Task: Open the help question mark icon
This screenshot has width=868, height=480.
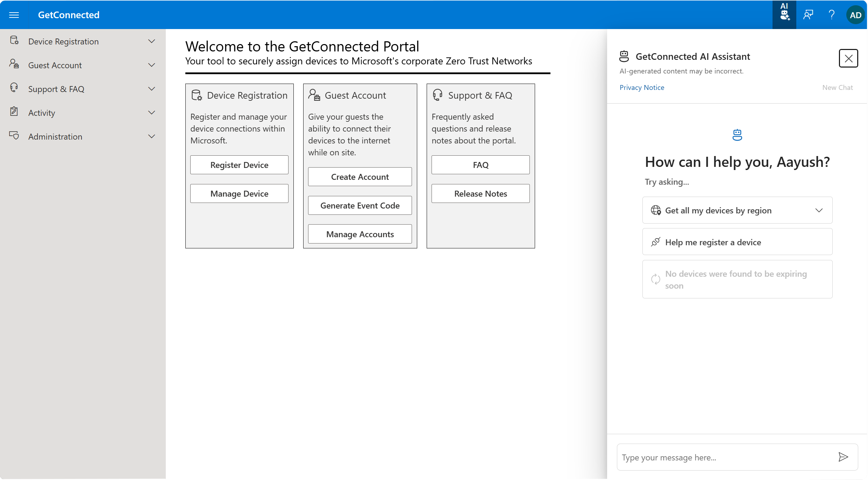Action: coord(832,15)
